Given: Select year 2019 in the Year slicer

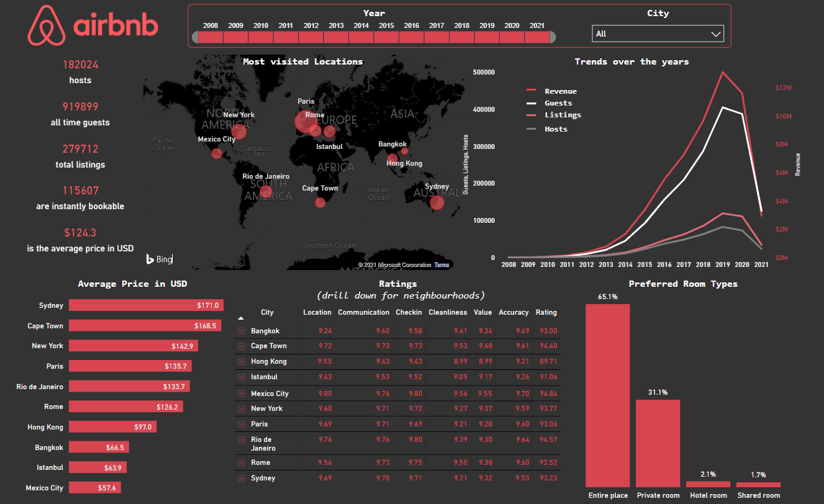Looking at the screenshot, I should 487,37.
